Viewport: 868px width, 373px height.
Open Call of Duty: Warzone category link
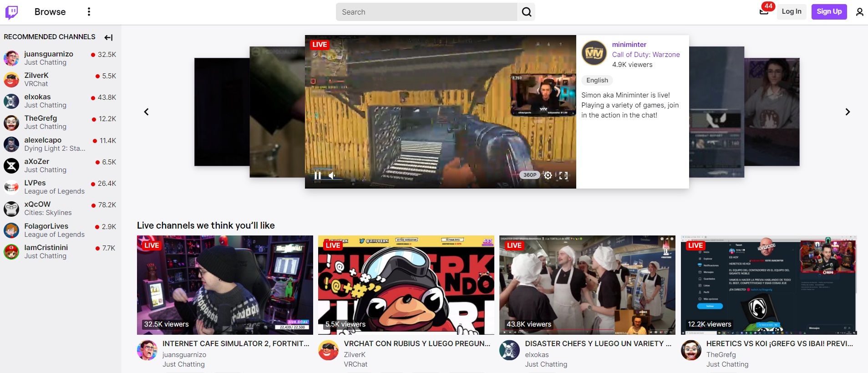646,55
